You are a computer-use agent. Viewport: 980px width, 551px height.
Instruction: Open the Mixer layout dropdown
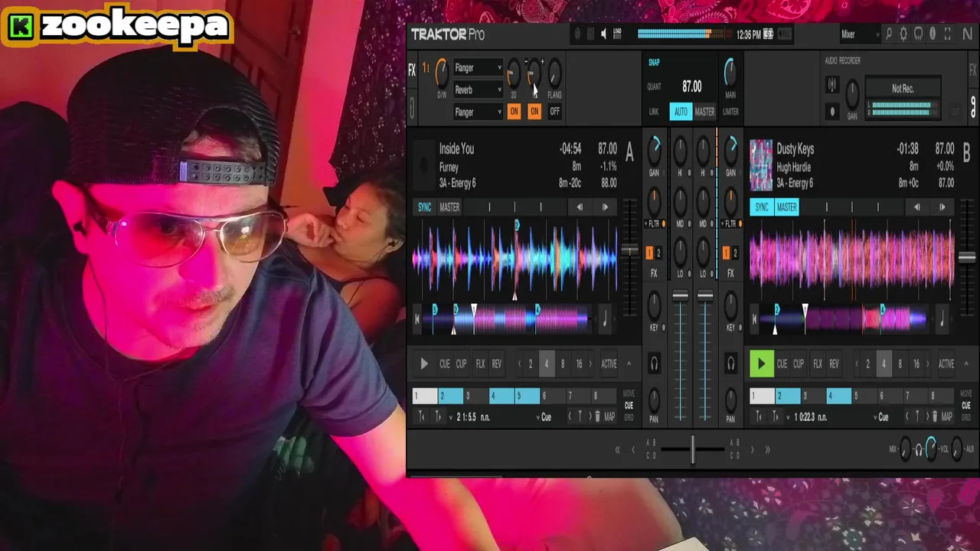pyautogui.click(x=860, y=34)
